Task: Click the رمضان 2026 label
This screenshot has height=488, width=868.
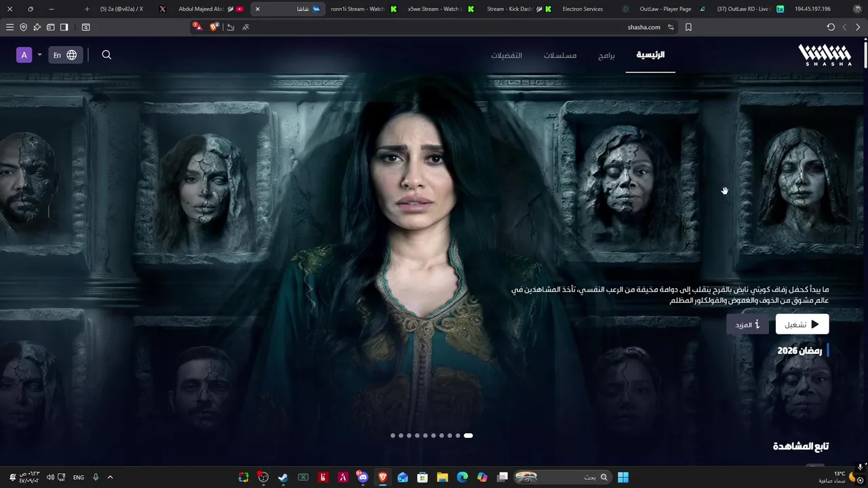Action: (800, 350)
